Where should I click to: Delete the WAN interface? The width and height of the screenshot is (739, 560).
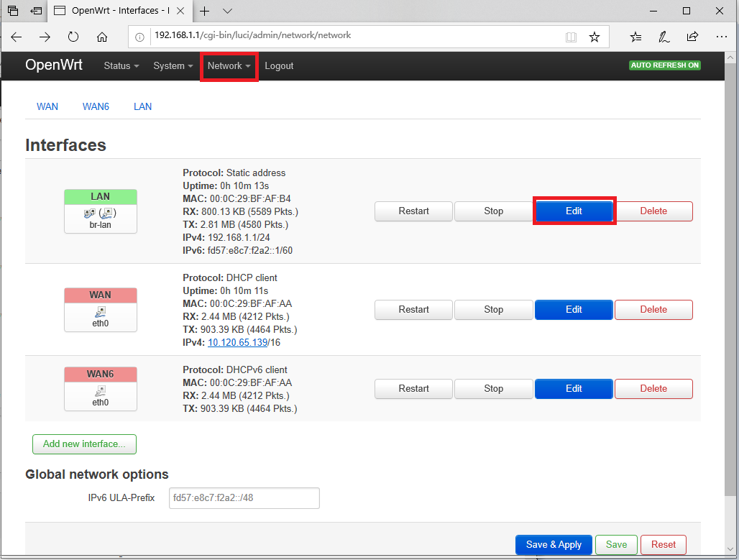coord(653,310)
